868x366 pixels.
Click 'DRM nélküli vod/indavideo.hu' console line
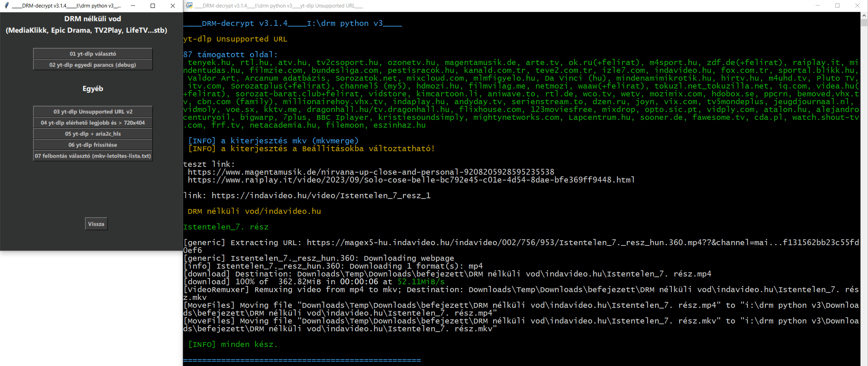point(254,211)
